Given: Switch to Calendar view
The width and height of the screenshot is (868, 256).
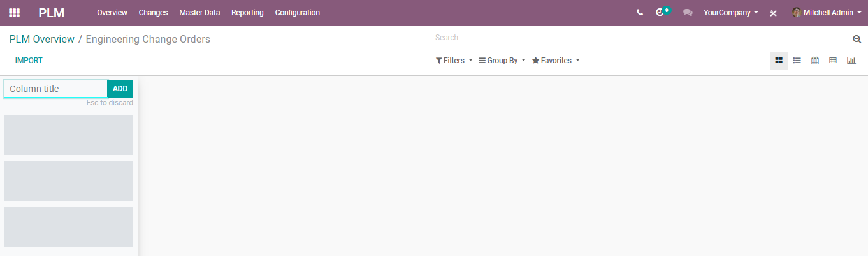Looking at the screenshot, I should (814, 61).
